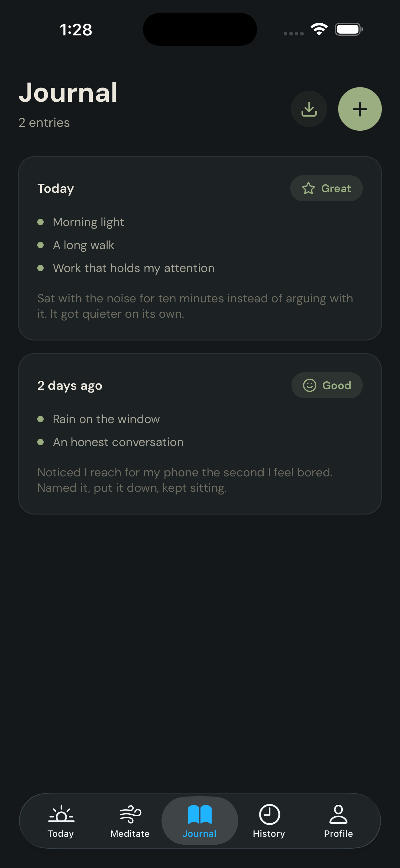Tap the star icon on Great badge
400x868 pixels.
coord(308,188)
